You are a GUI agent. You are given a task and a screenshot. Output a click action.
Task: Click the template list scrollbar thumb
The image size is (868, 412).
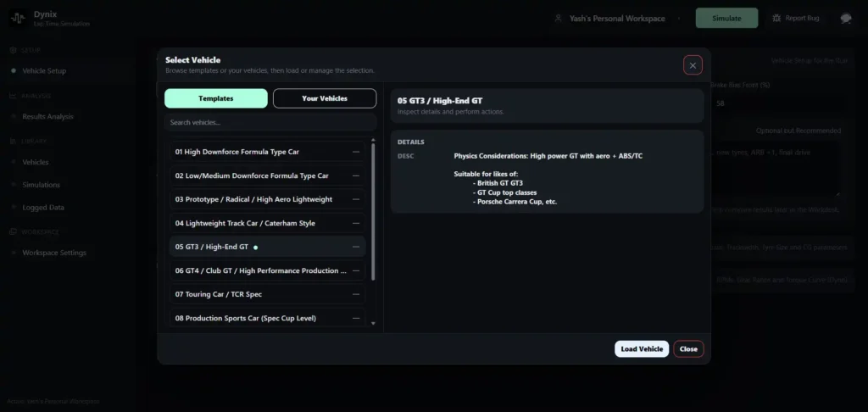point(373,212)
